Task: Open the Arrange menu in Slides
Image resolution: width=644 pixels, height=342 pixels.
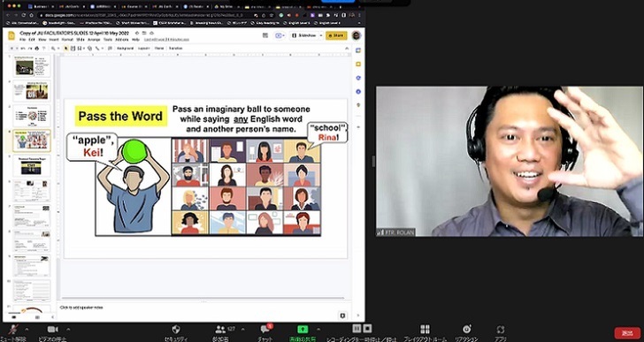Action: tap(94, 40)
